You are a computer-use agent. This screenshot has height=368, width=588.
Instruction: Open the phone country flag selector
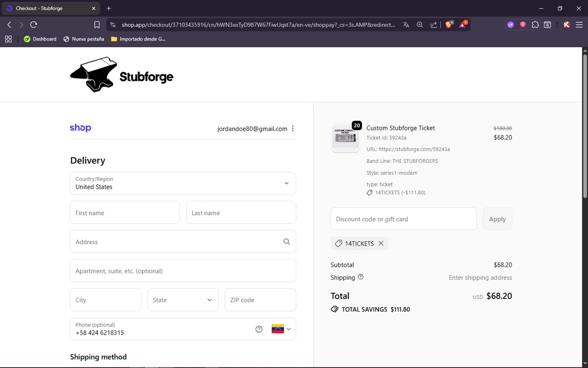coord(281,329)
